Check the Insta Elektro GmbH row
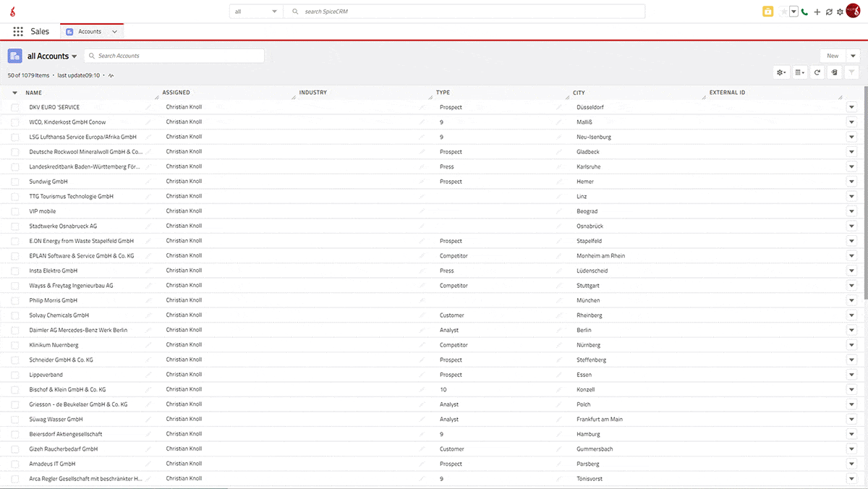 pyautogui.click(x=14, y=271)
